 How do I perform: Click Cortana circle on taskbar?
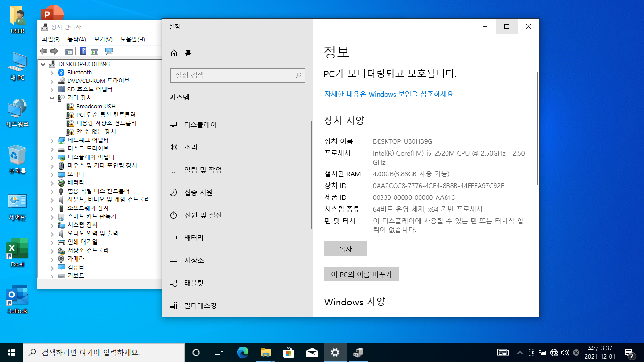coord(197,352)
